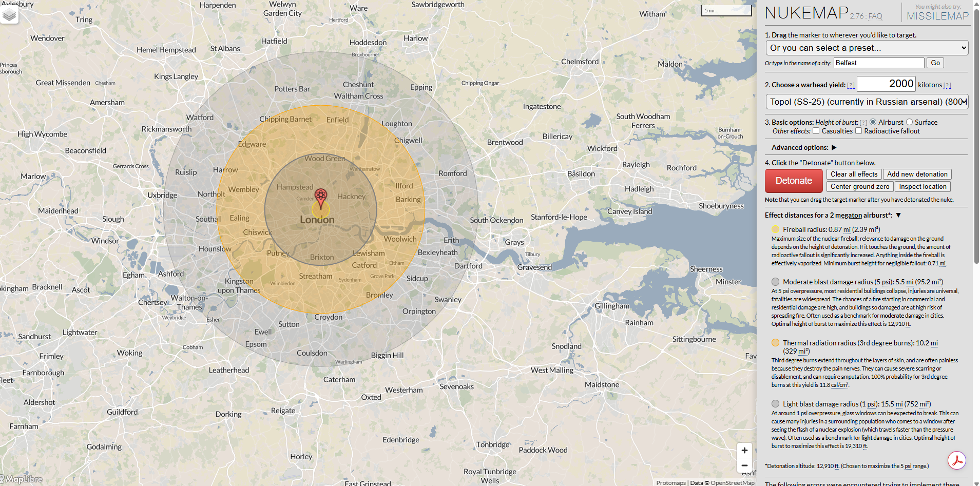
Task: Click the Romford label on the map
Action: (x=453, y=173)
